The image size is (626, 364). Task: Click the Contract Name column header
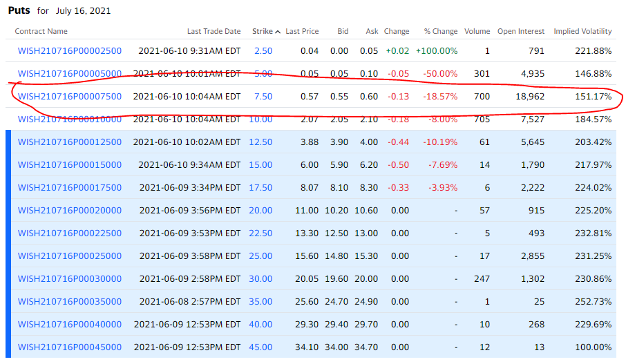point(41,31)
